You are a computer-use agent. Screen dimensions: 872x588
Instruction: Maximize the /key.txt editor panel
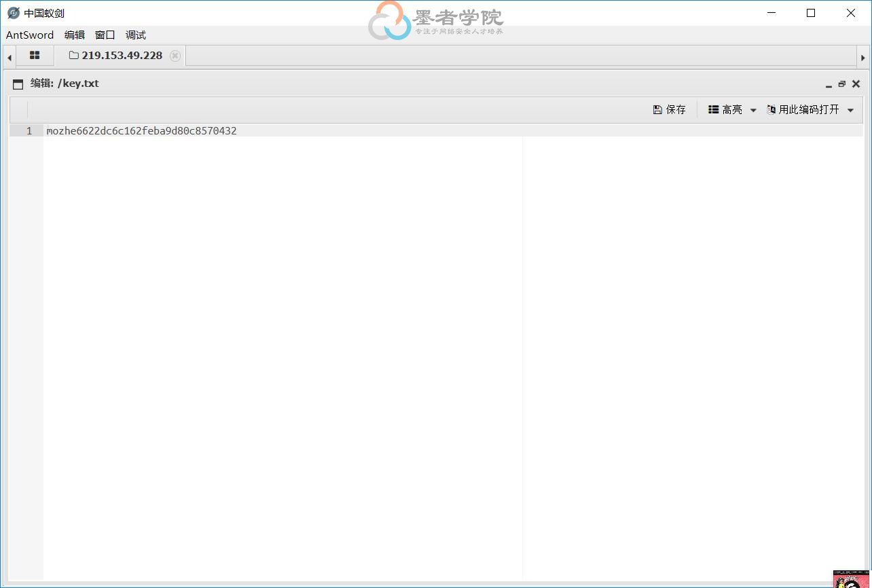click(x=842, y=84)
